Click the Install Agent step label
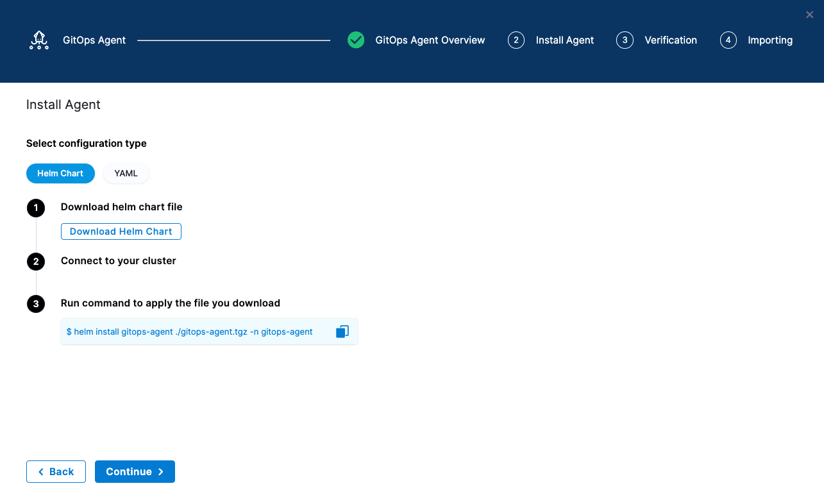The image size is (824, 504). point(565,40)
